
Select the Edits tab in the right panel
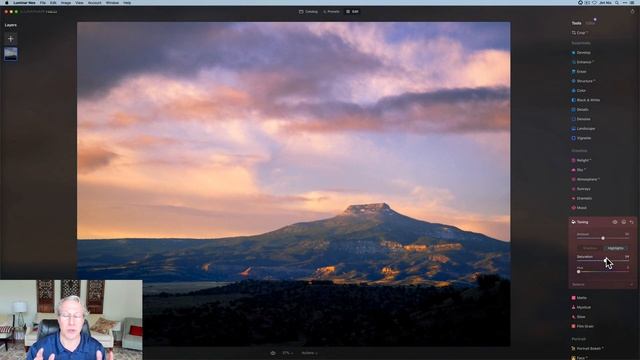[x=590, y=23]
